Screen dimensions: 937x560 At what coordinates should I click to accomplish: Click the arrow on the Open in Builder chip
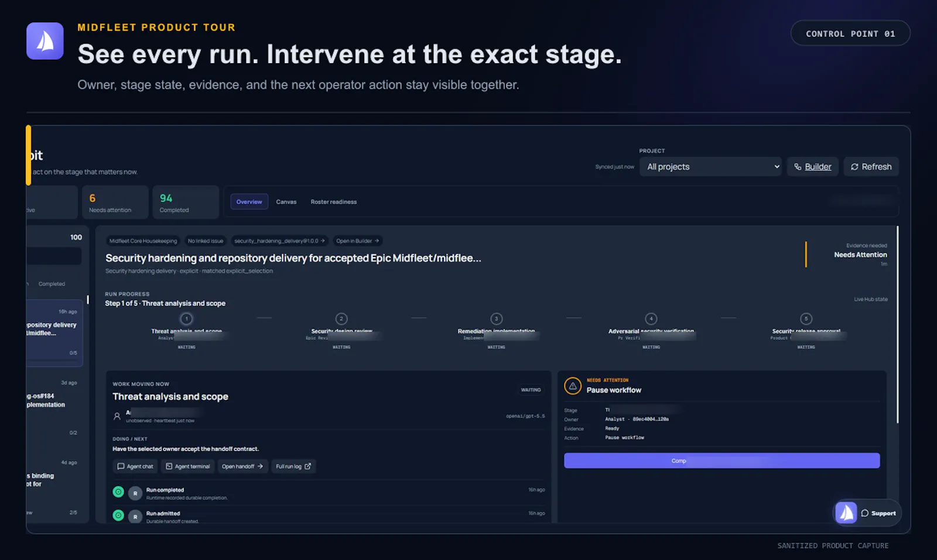377,241
